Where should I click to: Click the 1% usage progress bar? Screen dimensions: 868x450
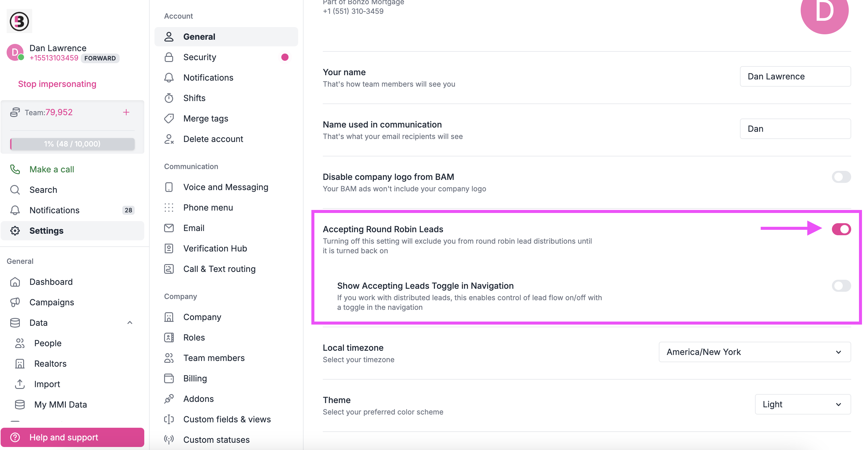click(x=72, y=144)
